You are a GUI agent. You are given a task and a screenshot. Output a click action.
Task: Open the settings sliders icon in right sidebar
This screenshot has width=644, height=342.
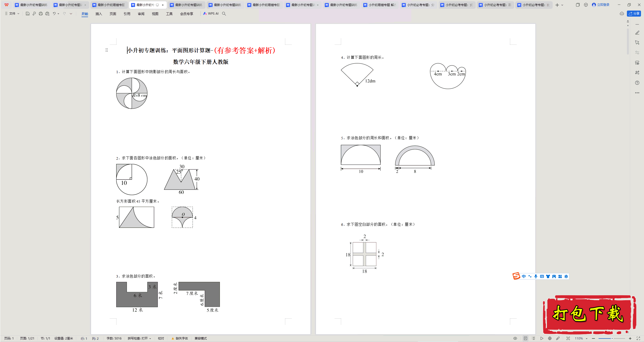[x=637, y=53]
